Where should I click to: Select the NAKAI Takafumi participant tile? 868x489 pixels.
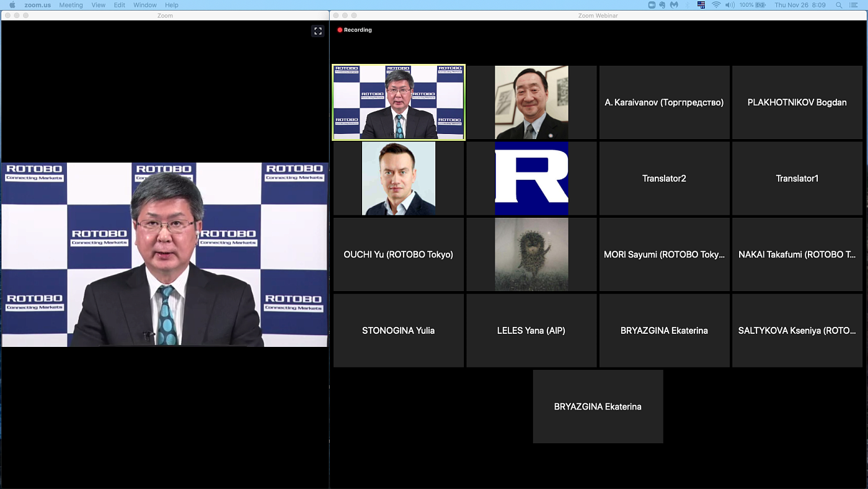pyautogui.click(x=797, y=254)
